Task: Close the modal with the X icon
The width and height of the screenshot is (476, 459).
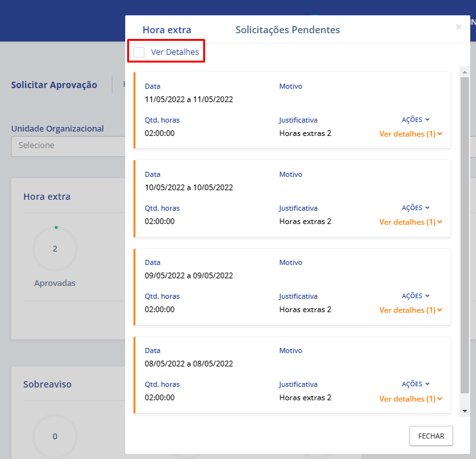Action: point(458,27)
